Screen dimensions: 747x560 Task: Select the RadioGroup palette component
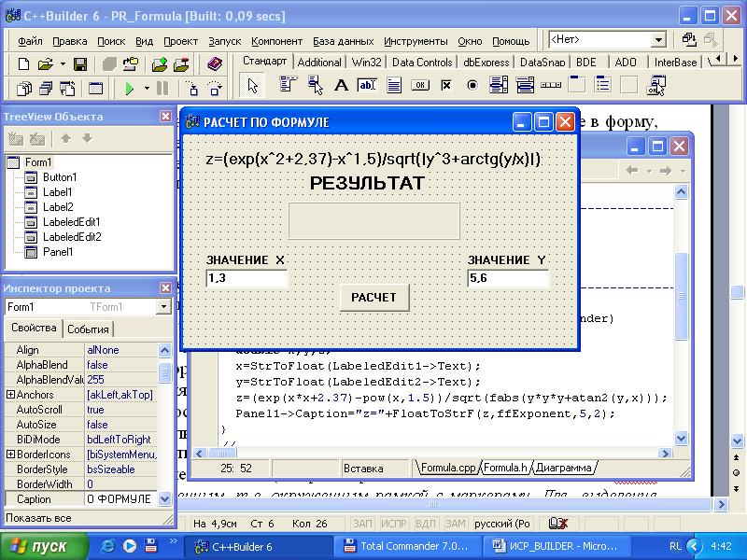603,85
